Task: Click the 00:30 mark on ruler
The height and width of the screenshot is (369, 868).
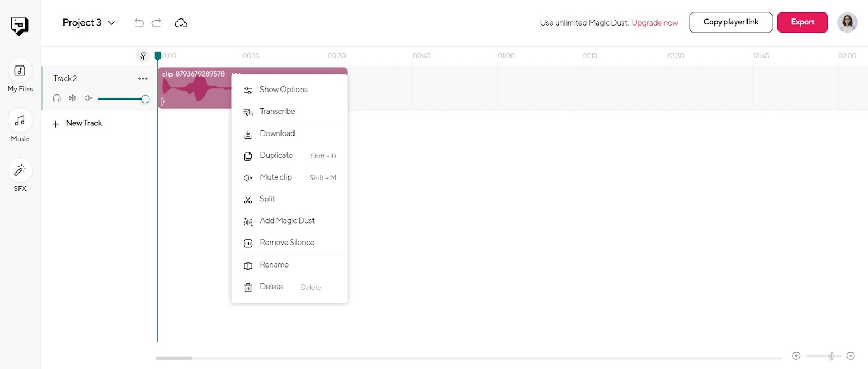Action: click(x=336, y=56)
